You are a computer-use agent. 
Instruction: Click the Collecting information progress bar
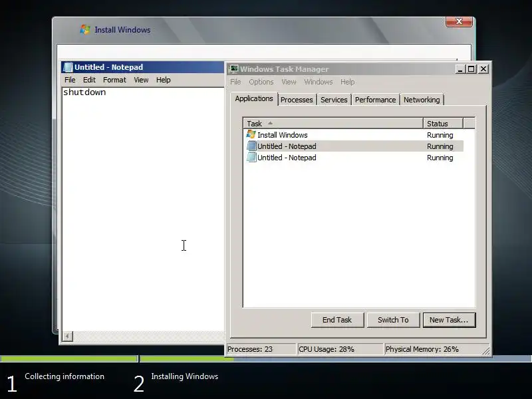[x=69, y=358]
